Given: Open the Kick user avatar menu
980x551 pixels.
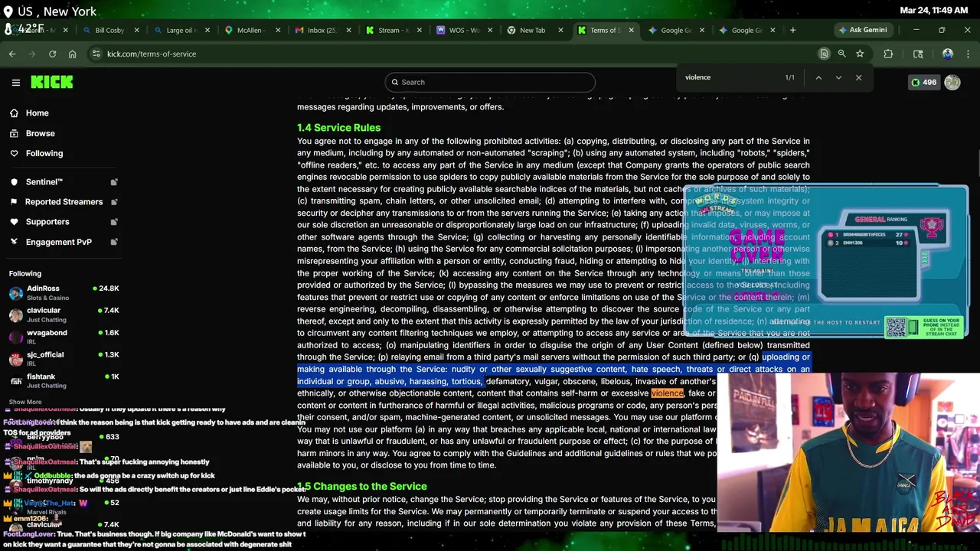Looking at the screenshot, I should [952, 82].
